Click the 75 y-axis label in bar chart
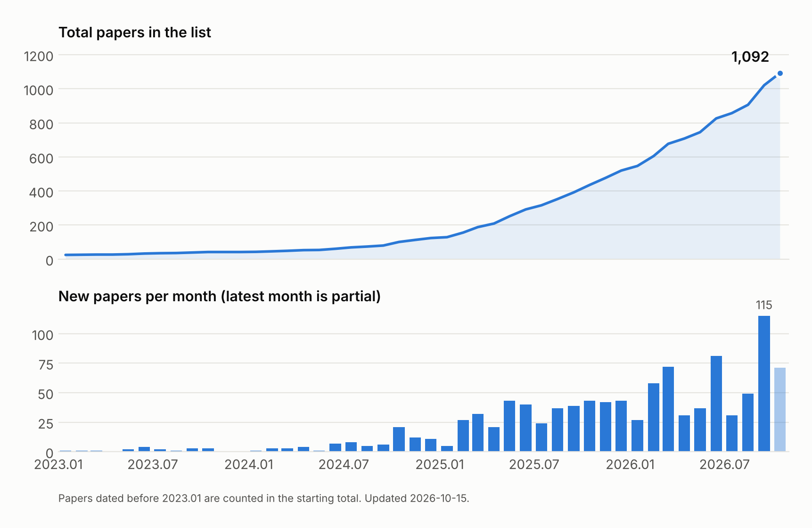812x528 pixels. [46, 365]
